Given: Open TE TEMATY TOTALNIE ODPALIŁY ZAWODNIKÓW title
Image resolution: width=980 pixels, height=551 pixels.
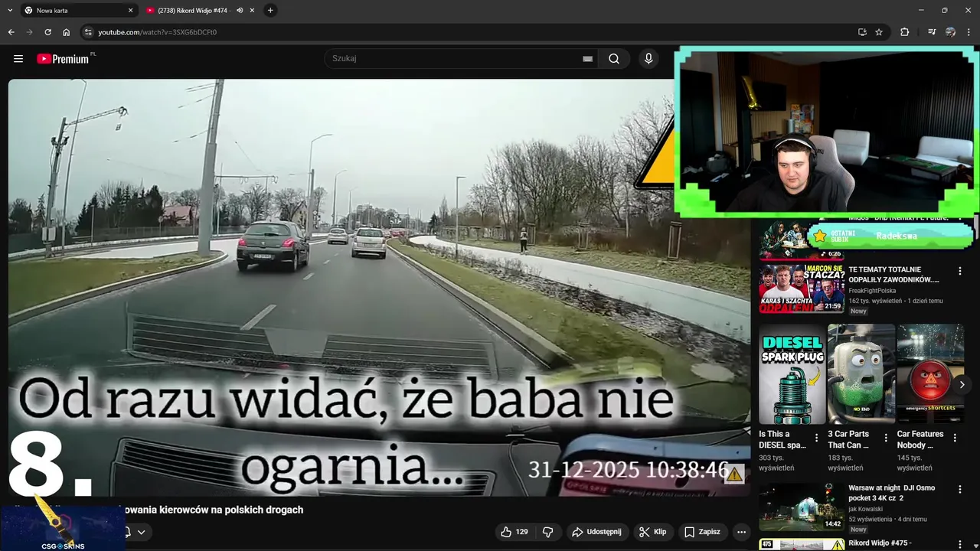Looking at the screenshot, I should tap(894, 275).
